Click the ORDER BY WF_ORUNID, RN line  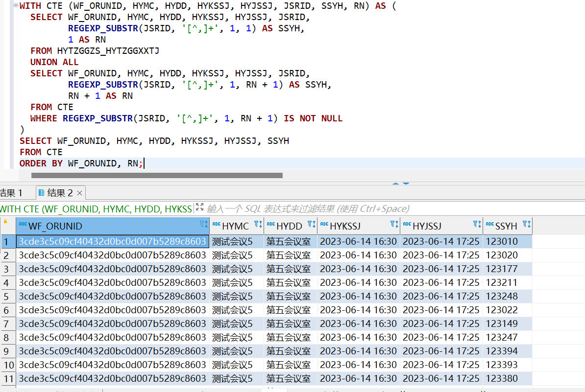coord(81,163)
